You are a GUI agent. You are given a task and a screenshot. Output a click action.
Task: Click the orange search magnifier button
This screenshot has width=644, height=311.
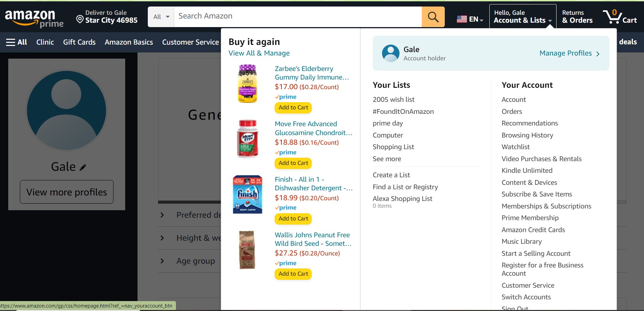[x=433, y=17]
